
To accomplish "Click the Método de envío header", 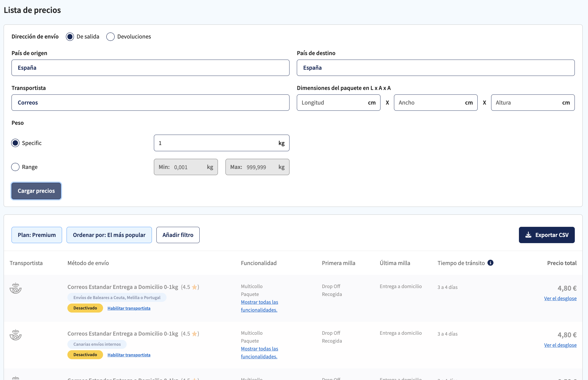I will click(x=88, y=263).
